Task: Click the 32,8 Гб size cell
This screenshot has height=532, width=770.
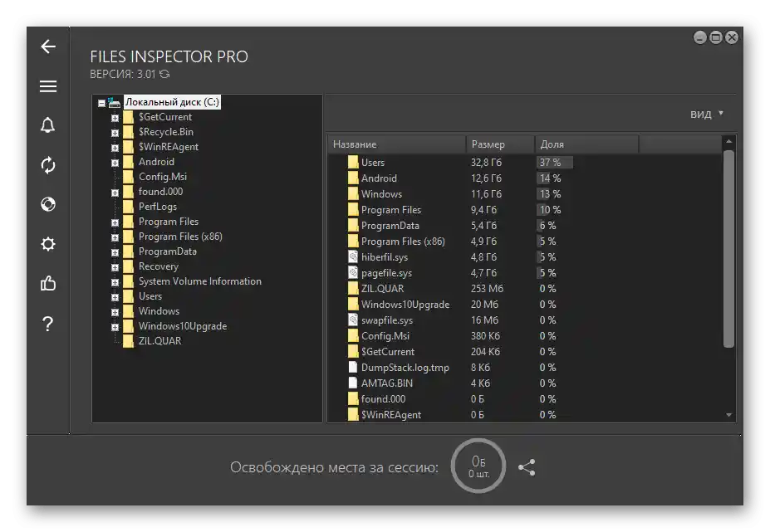Action: pos(486,163)
